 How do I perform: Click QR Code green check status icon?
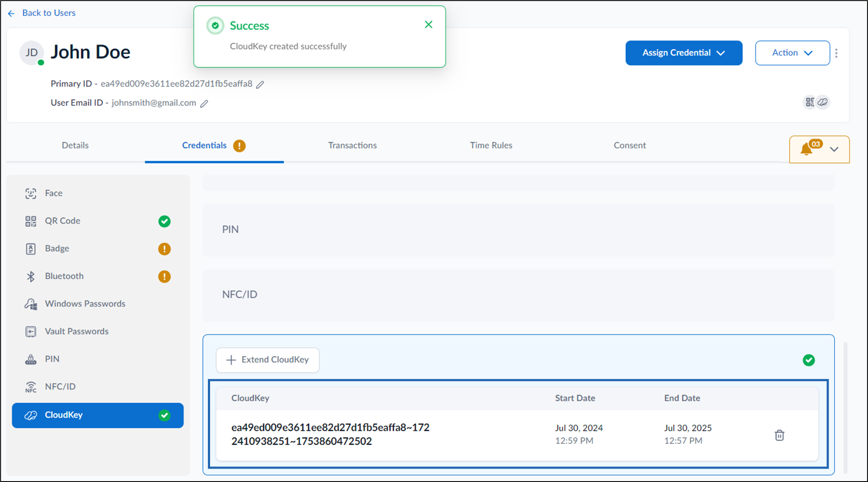pyautogui.click(x=164, y=221)
